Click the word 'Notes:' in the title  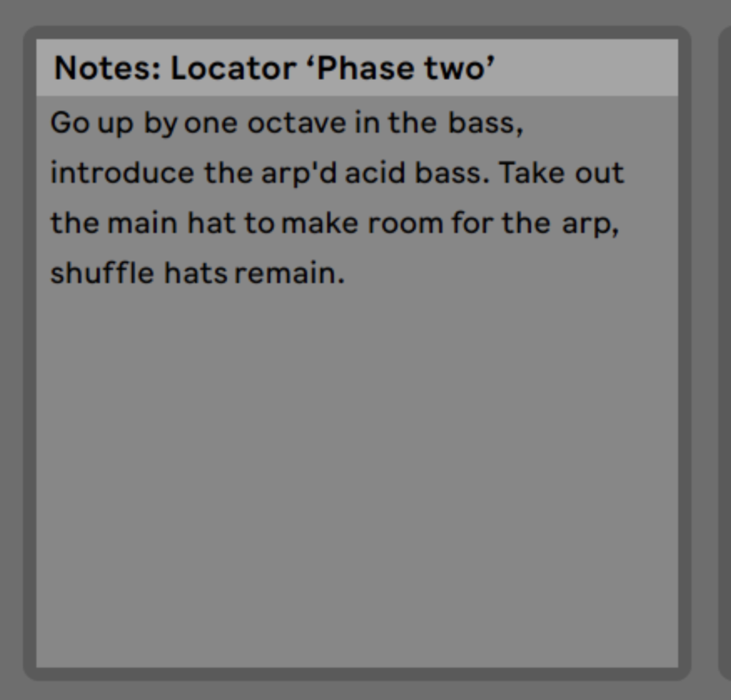pos(107,69)
